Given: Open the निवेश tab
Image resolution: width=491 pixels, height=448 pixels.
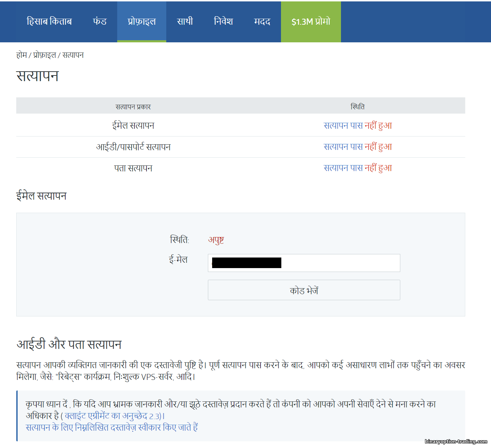Looking at the screenshot, I should coord(223,22).
